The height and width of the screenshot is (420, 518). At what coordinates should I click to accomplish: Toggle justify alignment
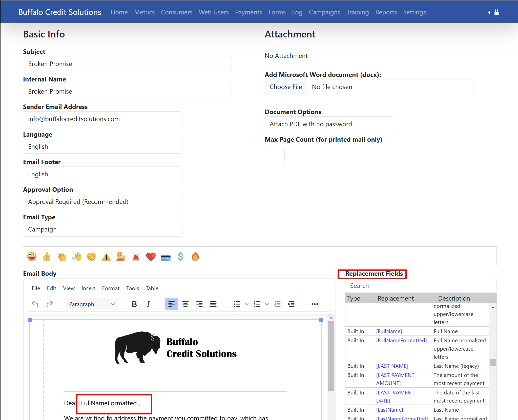[x=213, y=304]
